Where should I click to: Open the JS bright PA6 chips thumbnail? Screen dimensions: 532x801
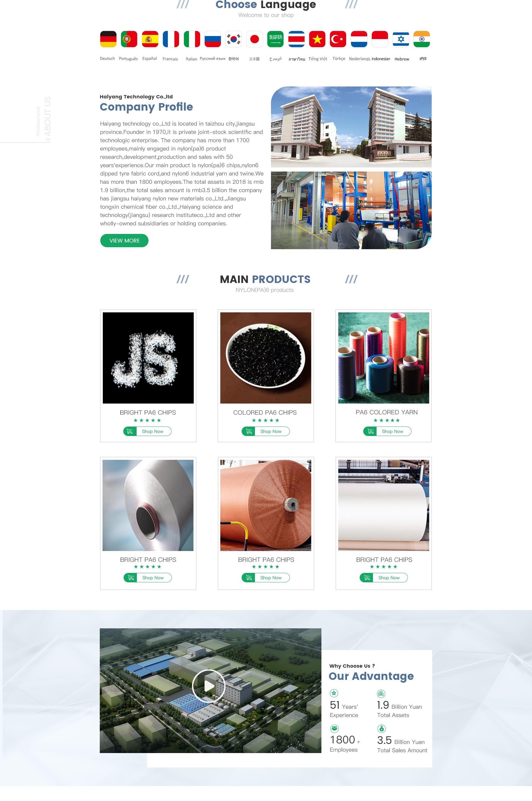click(x=148, y=358)
